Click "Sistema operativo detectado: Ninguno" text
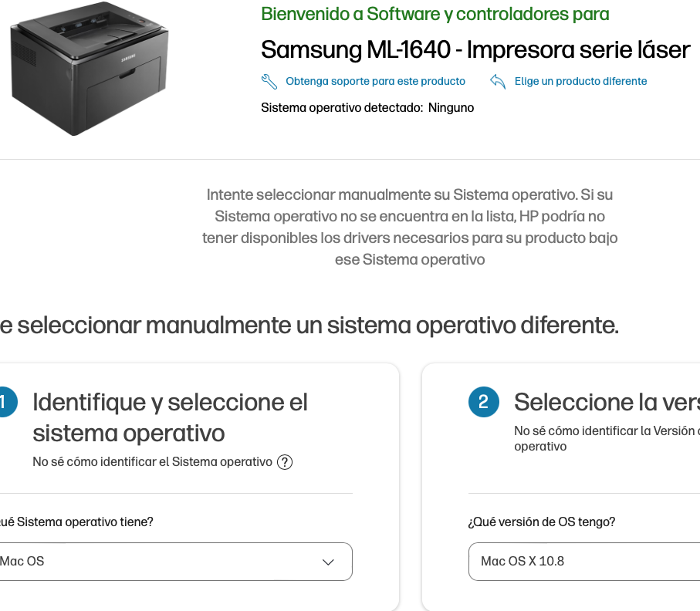Viewport: 700px width, 611px height. (367, 108)
